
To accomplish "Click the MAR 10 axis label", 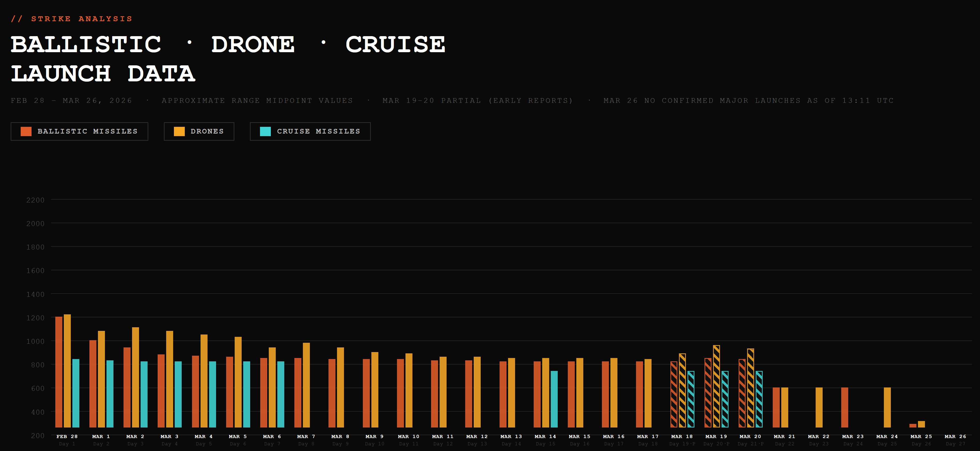I will [409, 437].
